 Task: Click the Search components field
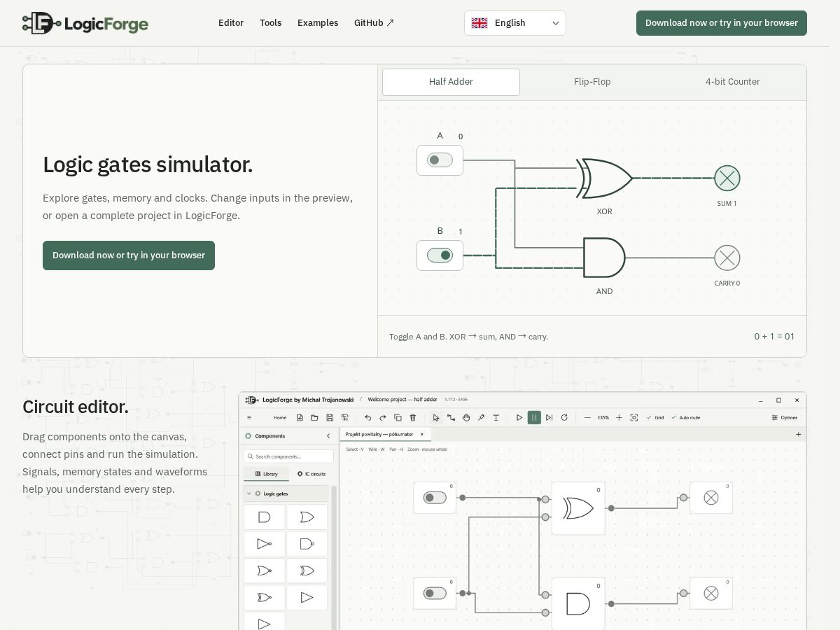coord(288,456)
